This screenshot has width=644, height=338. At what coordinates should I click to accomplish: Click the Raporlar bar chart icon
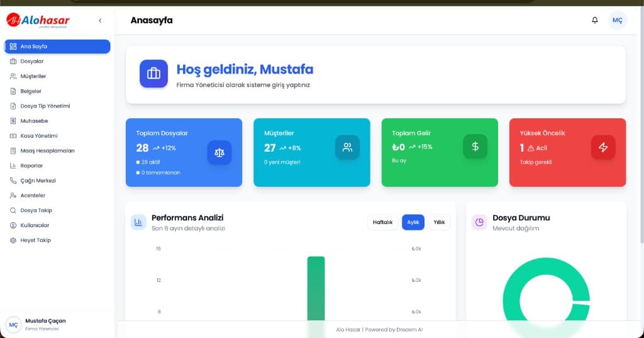click(x=13, y=166)
